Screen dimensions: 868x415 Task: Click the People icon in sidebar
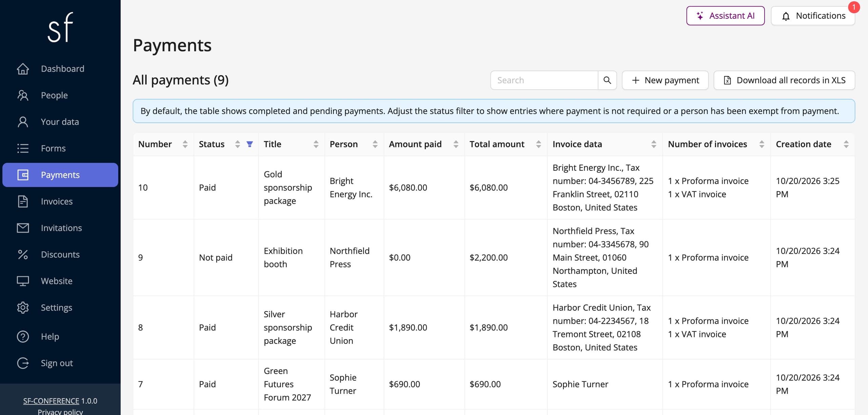pyautogui.click(x=23, y=95)
